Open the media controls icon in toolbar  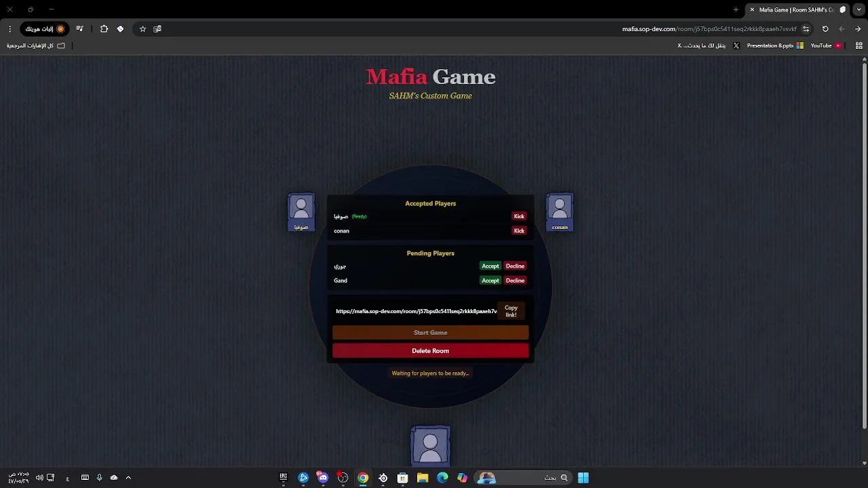[x=80, y=29]
